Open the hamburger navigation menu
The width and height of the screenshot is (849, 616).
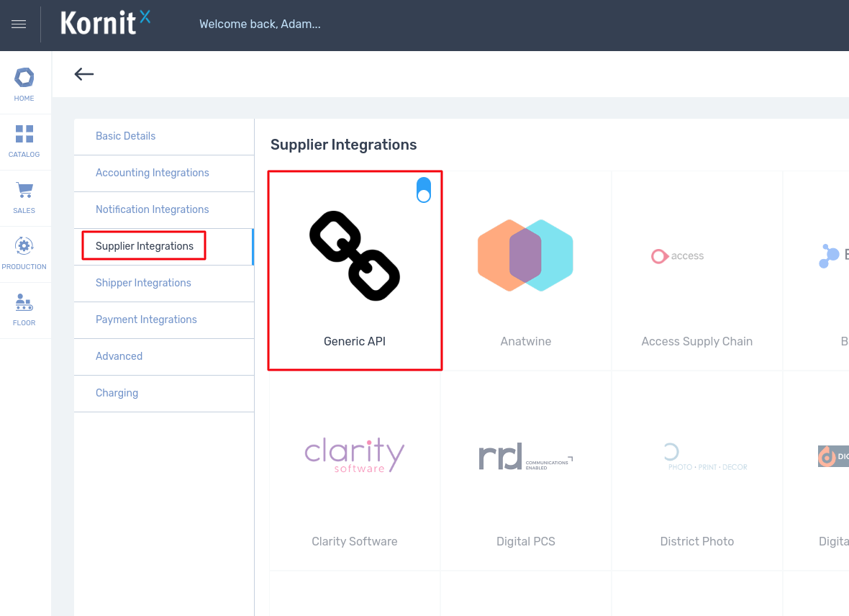point(19,24)
